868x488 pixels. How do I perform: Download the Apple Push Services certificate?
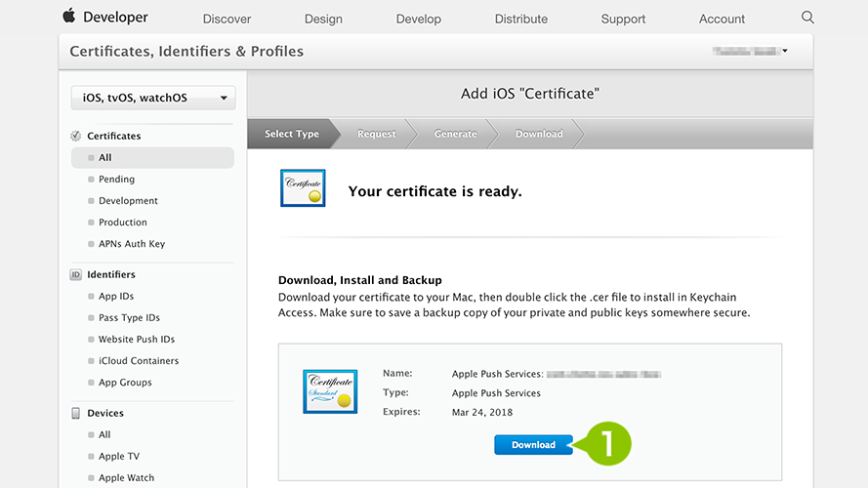(533, 445)
